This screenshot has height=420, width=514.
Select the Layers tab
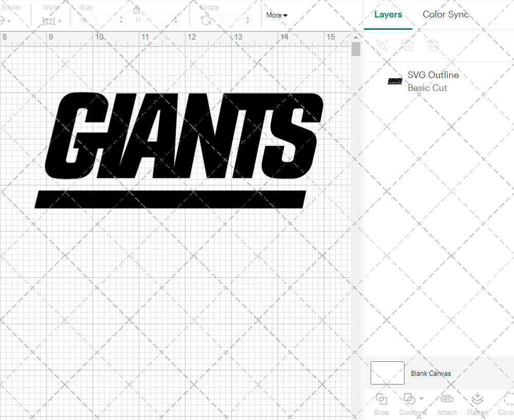388,14
